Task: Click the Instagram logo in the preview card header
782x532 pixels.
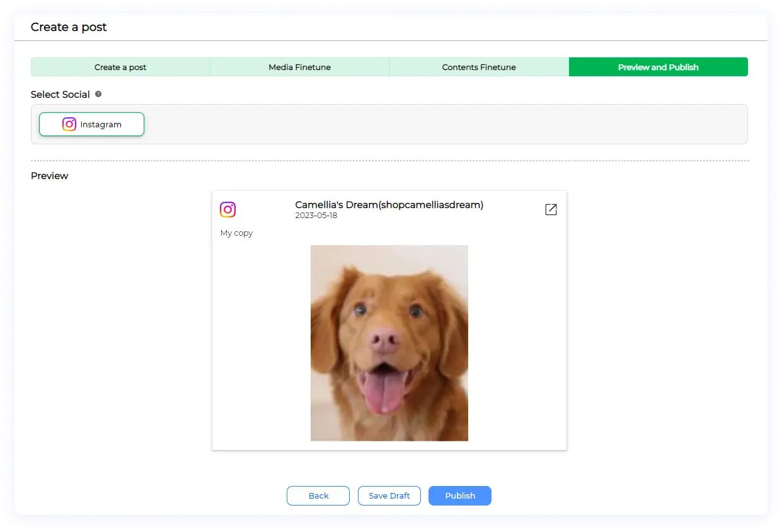Action: 227,209
